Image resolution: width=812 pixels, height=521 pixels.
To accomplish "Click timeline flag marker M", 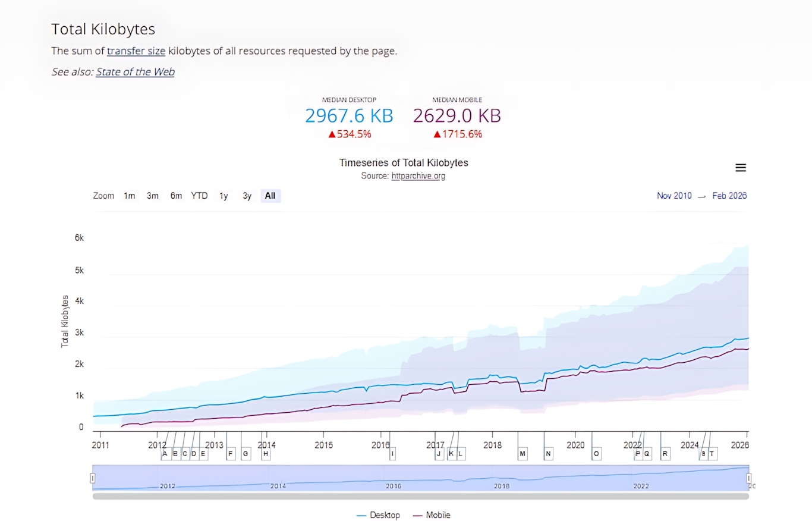I will pyautogui.click(x=523, y=454).
